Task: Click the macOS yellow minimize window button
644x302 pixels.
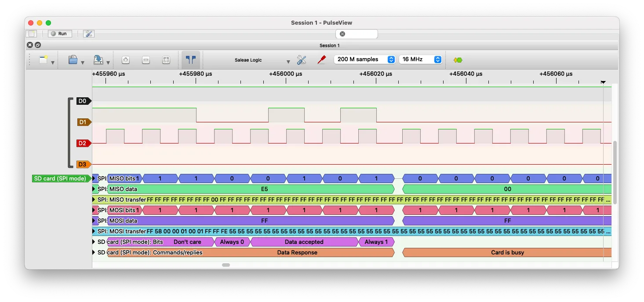Action: point(40,23)
